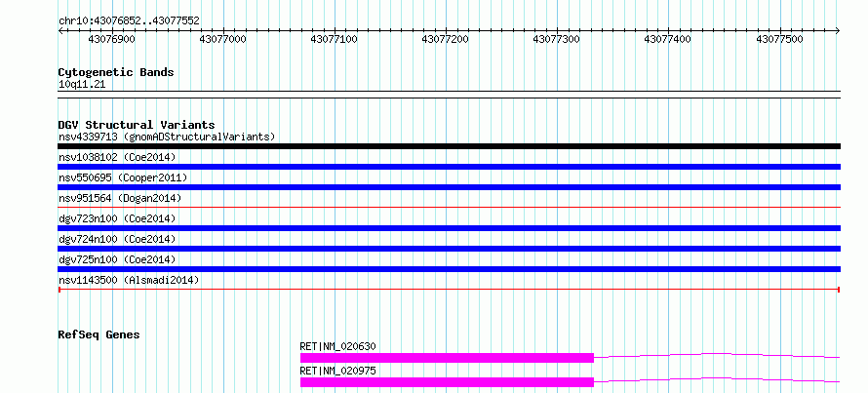Click the Cytogenetic Bands track title

click(116, 72)
